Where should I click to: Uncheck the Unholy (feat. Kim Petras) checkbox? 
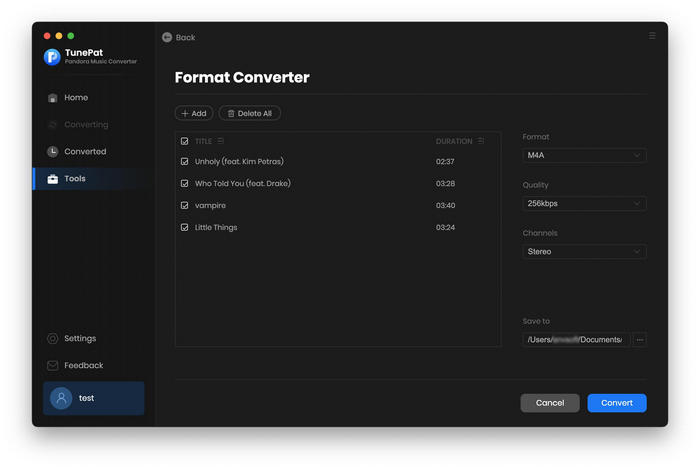pyautogui.click(x=184, y=162)
